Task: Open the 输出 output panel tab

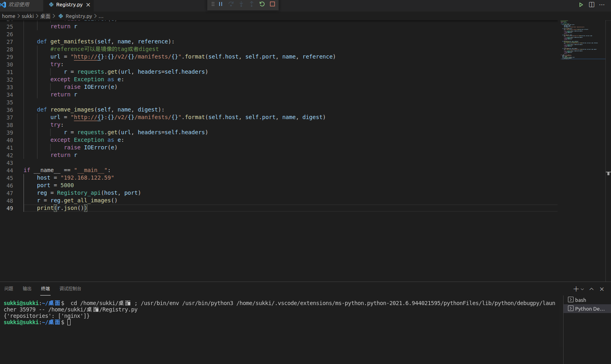Action: pos(27,289)
